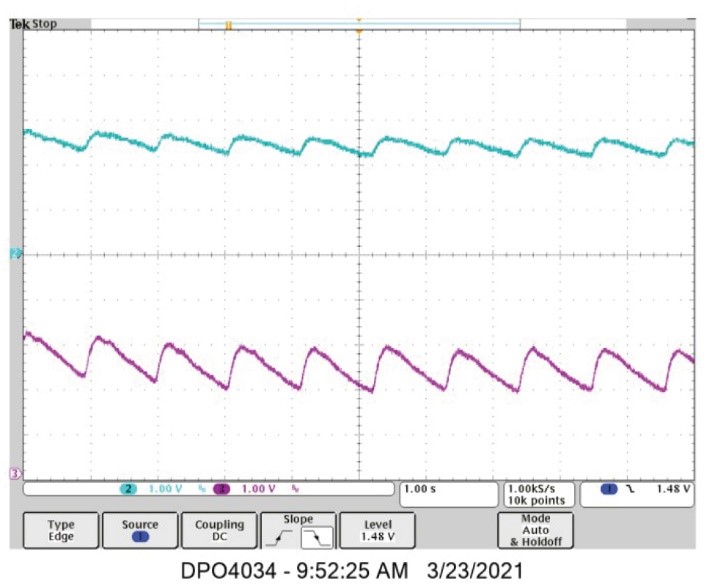The image size is (704, 584).
Task: Click the 1.48 V trigger level readout
Action: coord(673,489)
